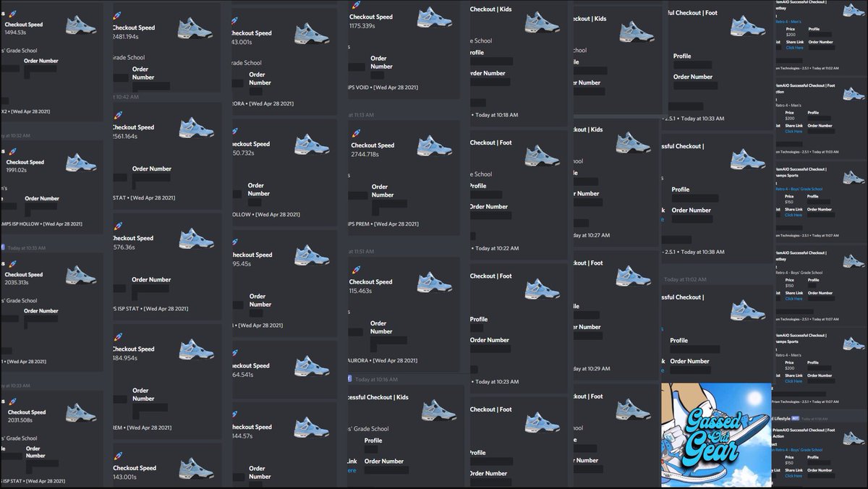Click the Click Here link under Share Link in the $150 checkout
868x489 pixels.
point(792,297)
